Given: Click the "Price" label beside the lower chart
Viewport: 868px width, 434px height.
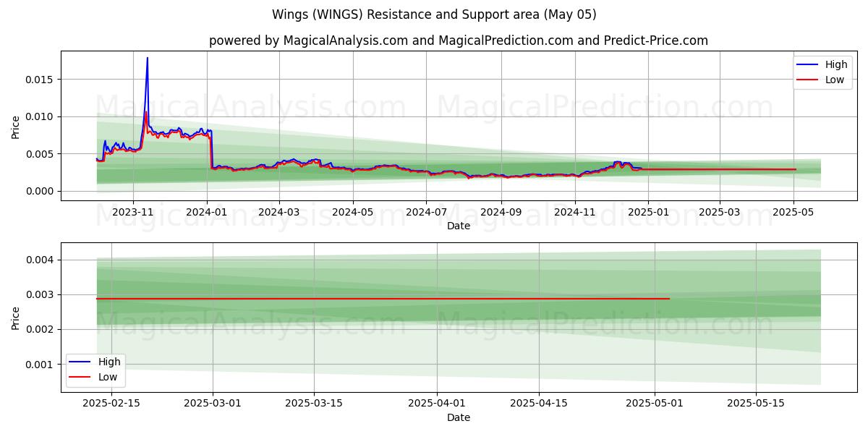Looking at the screenshot, I should [x=16, y=318].
